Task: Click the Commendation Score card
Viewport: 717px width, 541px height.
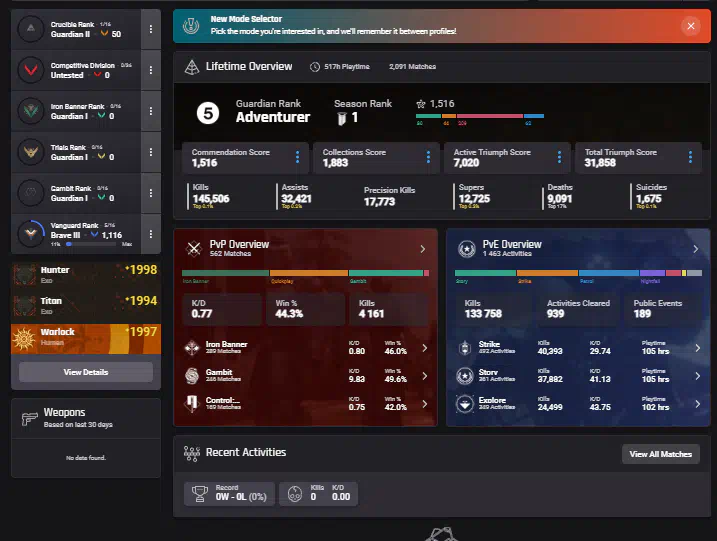Action: tap(246, 158)
